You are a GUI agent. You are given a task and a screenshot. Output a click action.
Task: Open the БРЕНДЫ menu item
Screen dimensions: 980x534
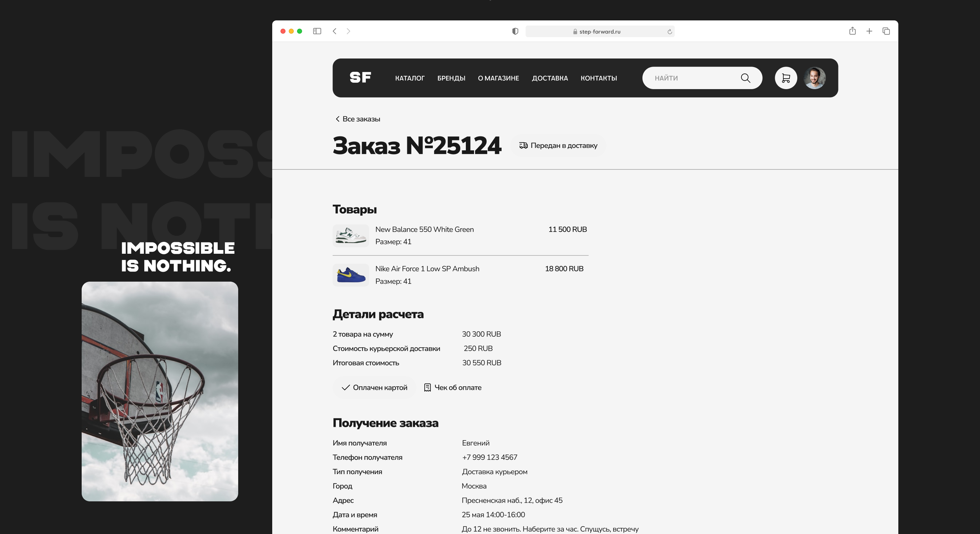pyautogui.click(x=451, y=78)
